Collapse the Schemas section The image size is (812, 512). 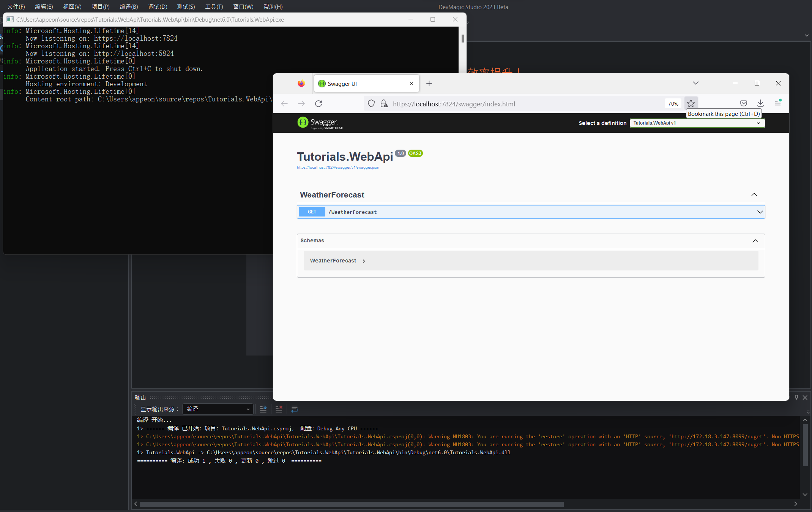click(x=755, y=241)
